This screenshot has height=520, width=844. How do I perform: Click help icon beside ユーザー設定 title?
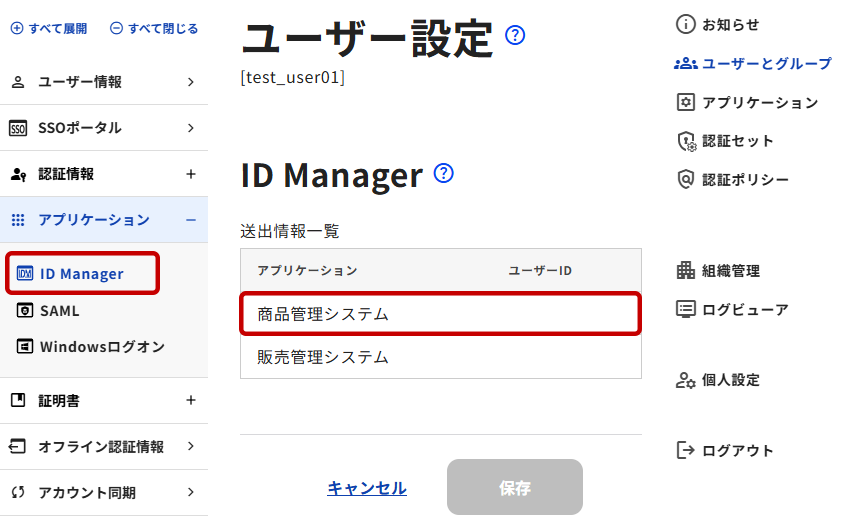[516, 36]
